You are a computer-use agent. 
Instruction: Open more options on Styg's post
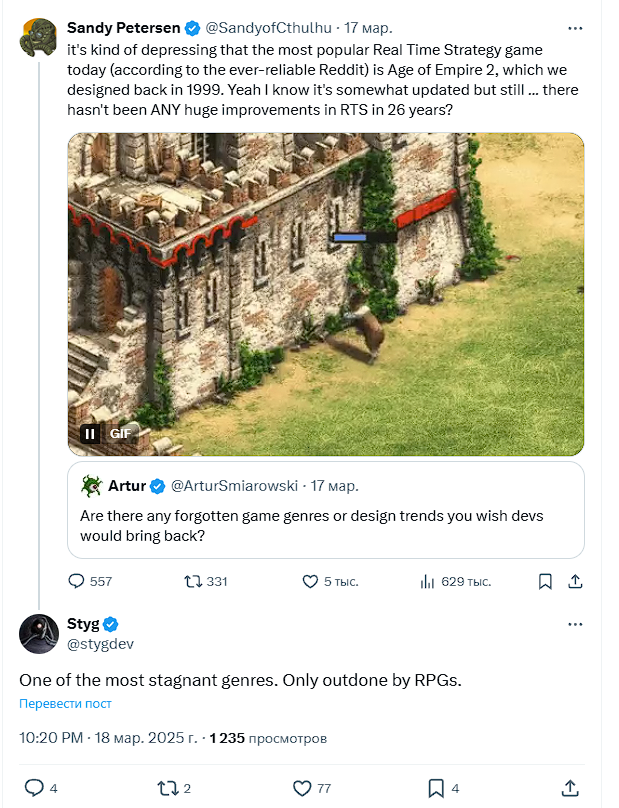point(575,623)
